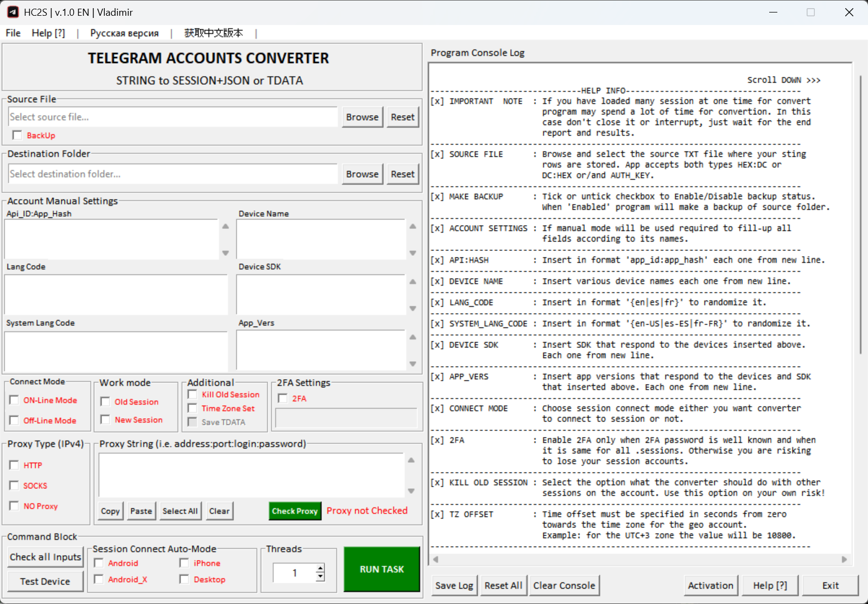Click Api_ID:App_Hash scroll up arrow
868x604 pixels.
(x=225, y=226)
